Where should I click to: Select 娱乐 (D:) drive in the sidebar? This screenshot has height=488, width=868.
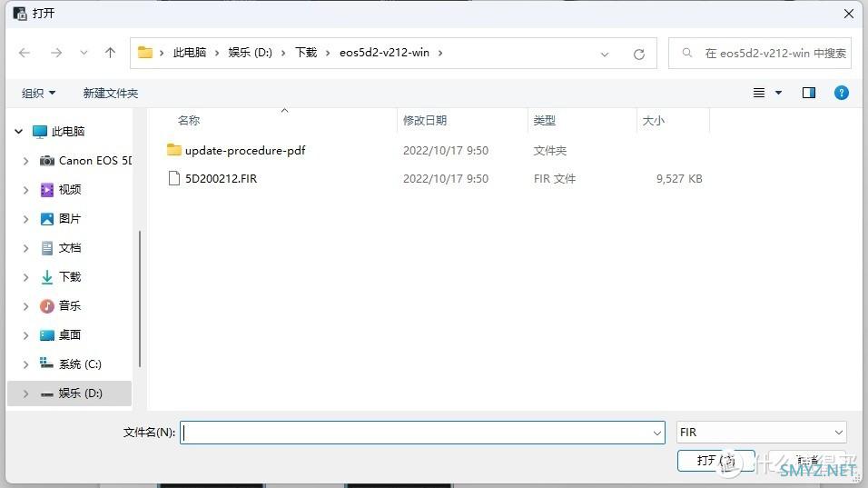[80, 393]
